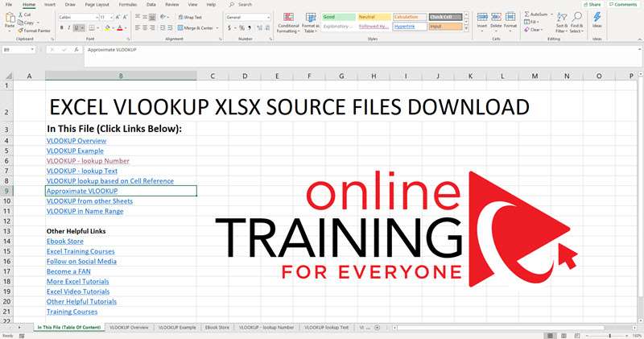Apply the yellow fill color bucket
This screenshot has width=644, height=339.
tap(107, 28)
